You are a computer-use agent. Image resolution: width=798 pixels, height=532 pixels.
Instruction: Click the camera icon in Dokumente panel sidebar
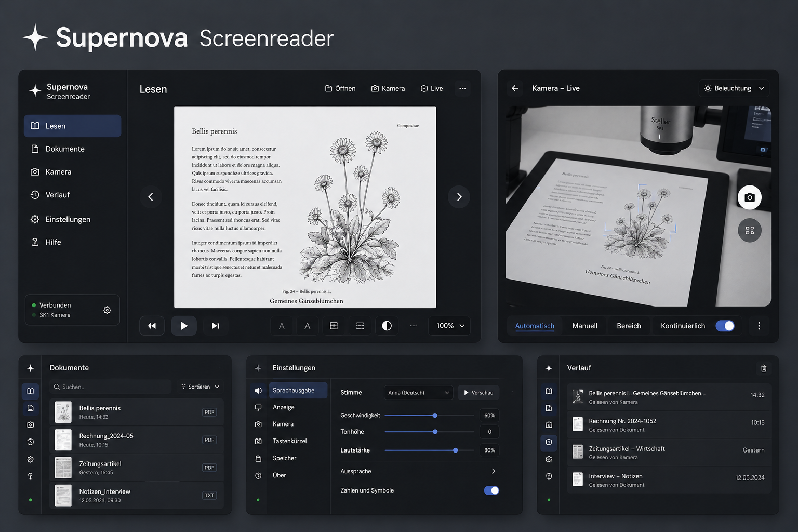[x=31, y=425]
